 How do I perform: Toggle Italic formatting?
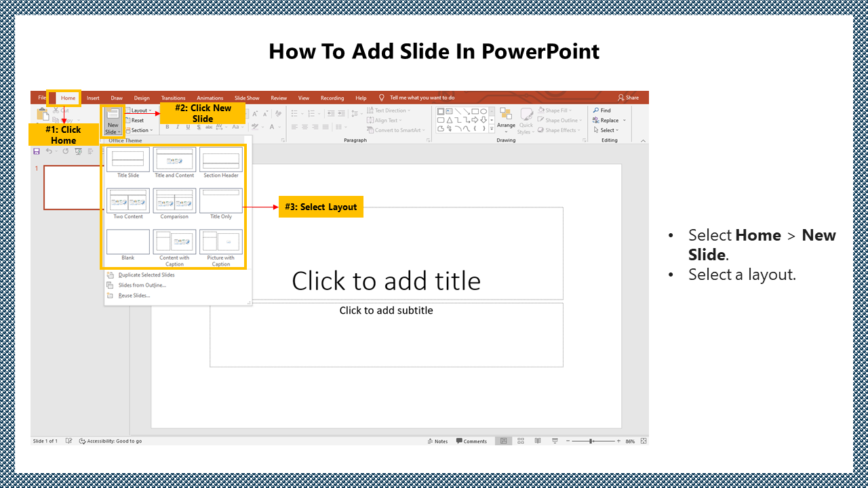coord(178,127)
